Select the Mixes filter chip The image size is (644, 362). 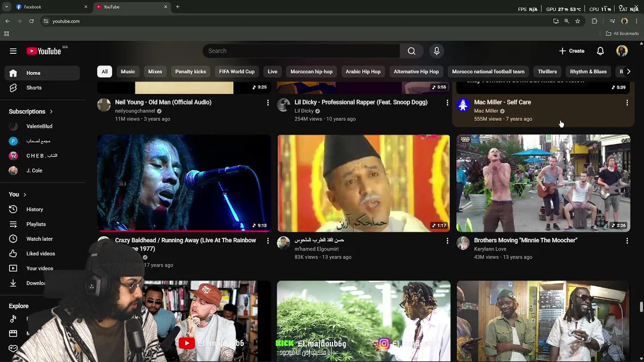pos(155,71)
